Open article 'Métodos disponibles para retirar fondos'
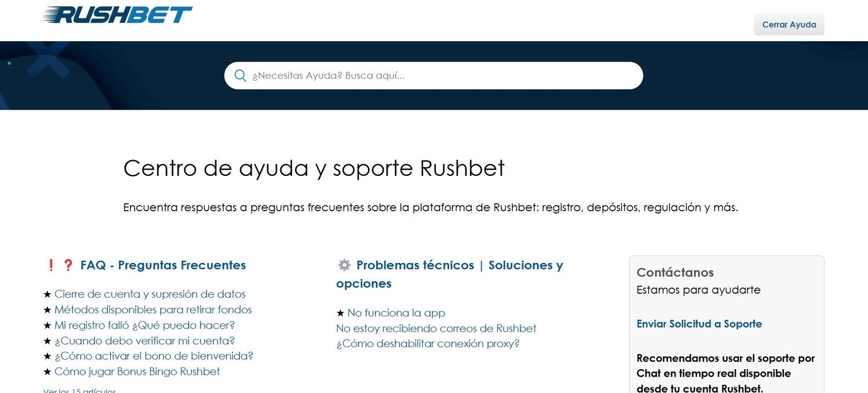The image size is (868, 393). click(153, 310)
